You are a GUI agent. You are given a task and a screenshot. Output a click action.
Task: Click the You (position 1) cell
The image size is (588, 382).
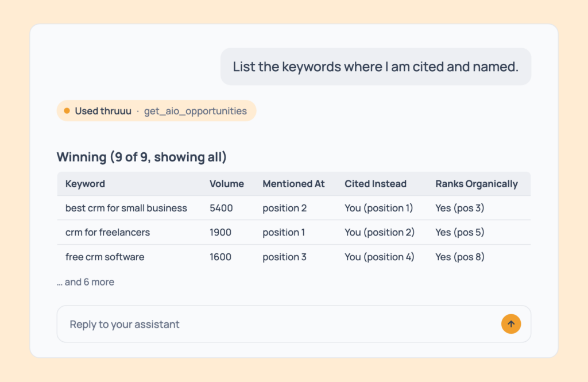click(x=379, y=208)
